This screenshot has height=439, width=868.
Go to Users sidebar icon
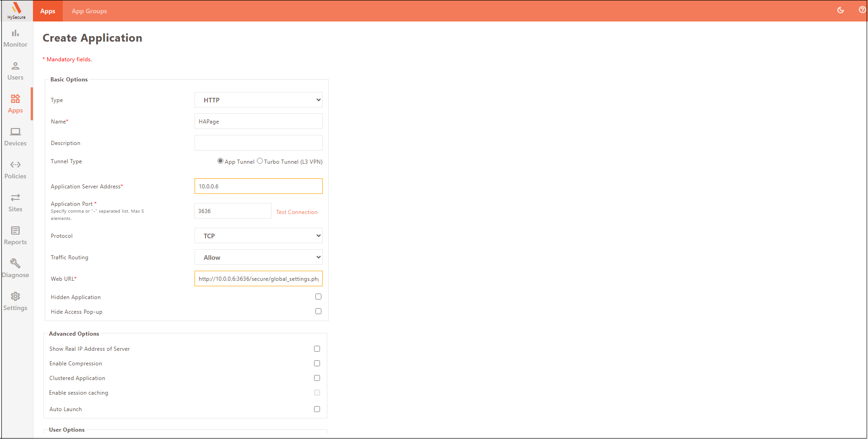pos(16,71)
